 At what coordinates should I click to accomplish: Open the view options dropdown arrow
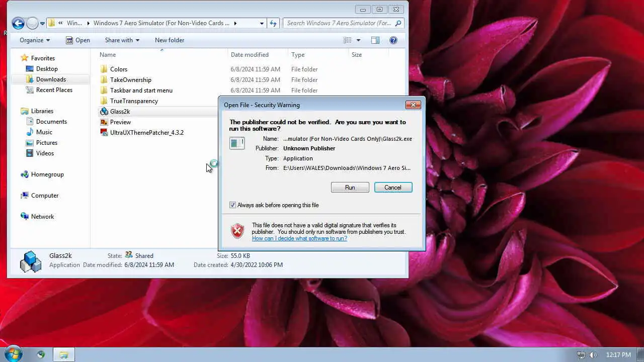[x=358, y=40]
